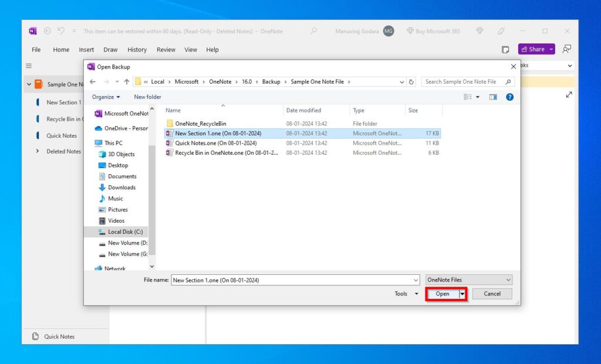Toggle the notebook navigation pane hamburger

coord(28,66)
